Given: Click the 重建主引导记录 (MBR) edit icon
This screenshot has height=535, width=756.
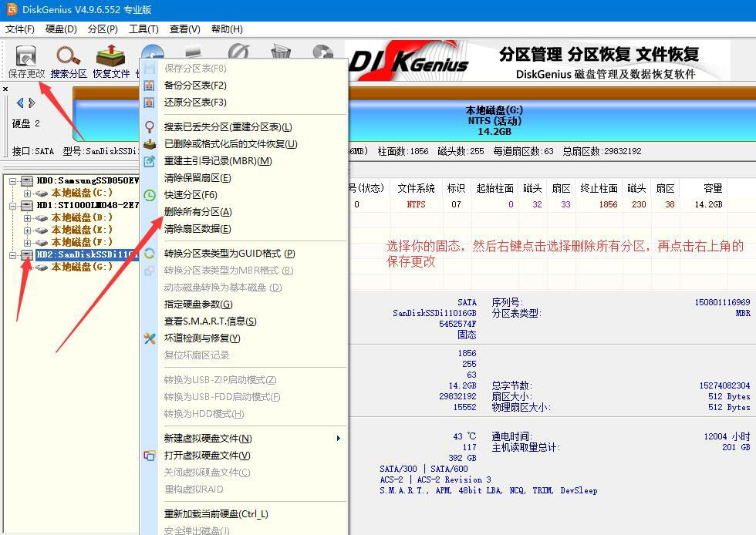Looking at the screenshot, I should point(150,161).
